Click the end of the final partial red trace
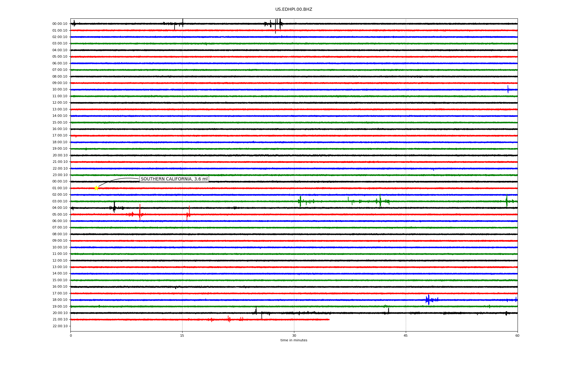Image resolution: width=588 pixels, height=368 pixels. click(329, 320)
